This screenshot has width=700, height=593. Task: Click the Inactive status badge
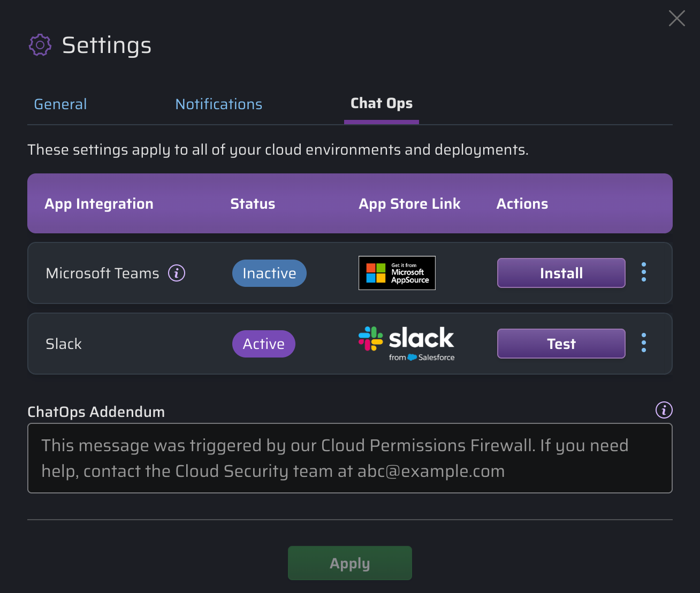point(269,273)
